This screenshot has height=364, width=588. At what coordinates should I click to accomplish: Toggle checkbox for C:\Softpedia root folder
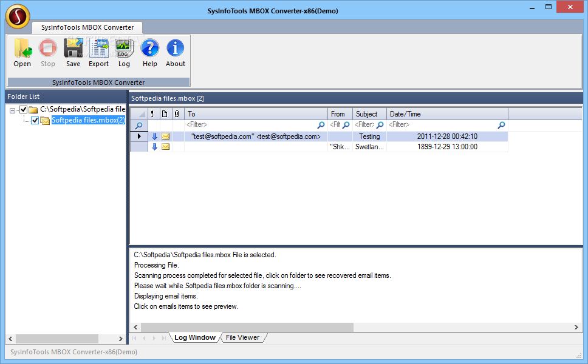pos(23,109)
